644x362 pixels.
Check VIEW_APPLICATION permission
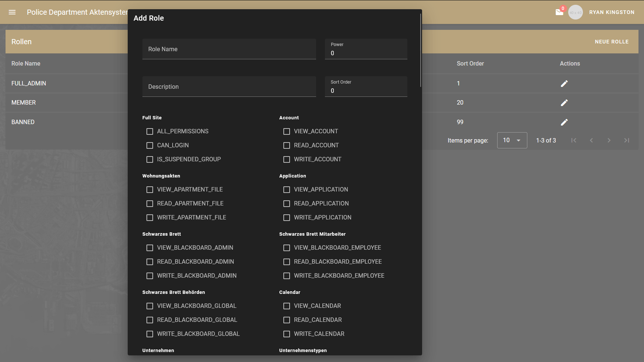(287, 190)
